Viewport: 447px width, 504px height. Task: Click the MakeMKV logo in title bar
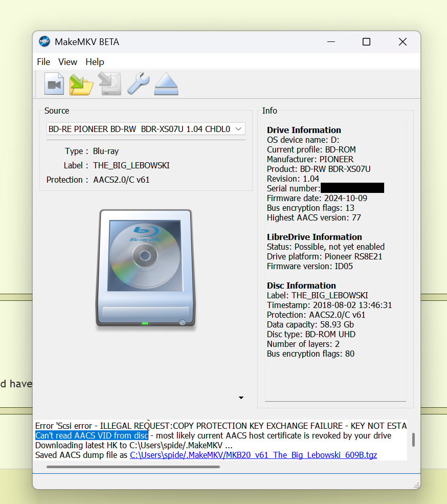(x=44, y=42)
